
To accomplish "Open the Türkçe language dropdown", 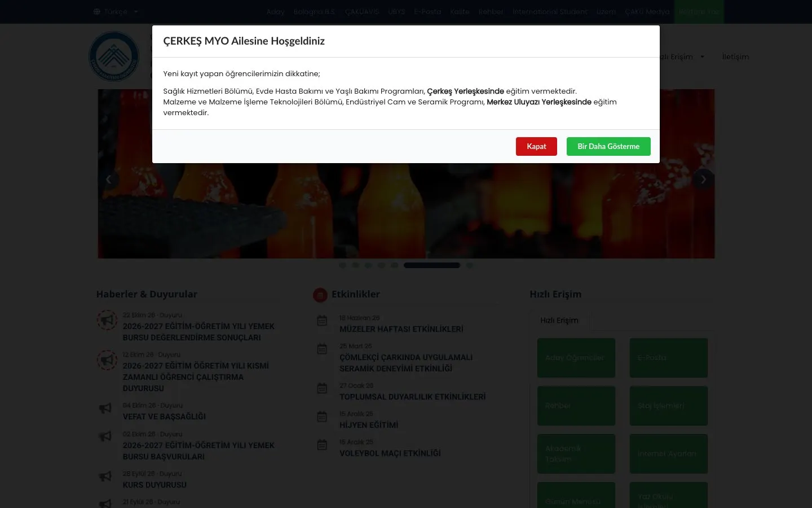I will (x=116, y=11).
